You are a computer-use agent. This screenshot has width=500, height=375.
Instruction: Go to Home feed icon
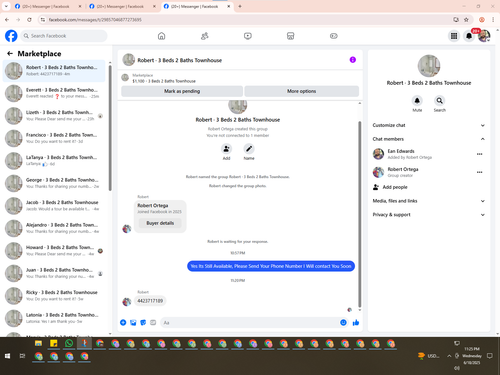pos(161,36)
